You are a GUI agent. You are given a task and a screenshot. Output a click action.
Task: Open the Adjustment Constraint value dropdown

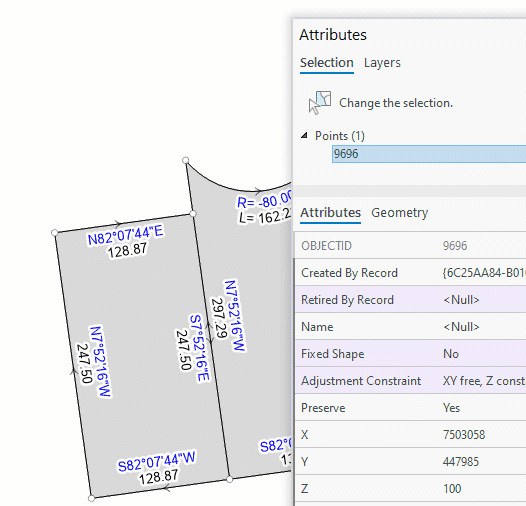click(484, 381)
